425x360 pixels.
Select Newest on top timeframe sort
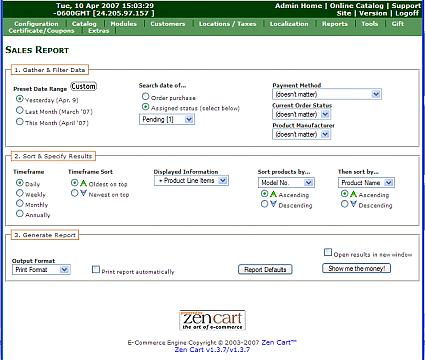pos(75,193)
